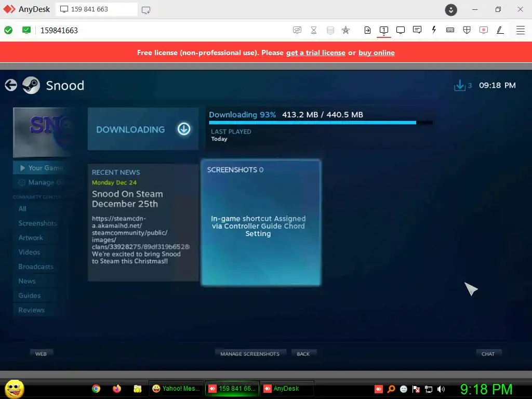Click the AnyDesk hourglass icon
Image resolution: width=532 pixels, height=399 pixels.
pyautogui.click(x=314, y=30)
